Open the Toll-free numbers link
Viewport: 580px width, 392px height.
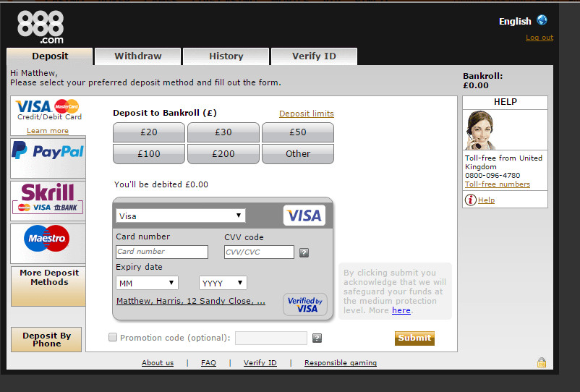[498, 184]
